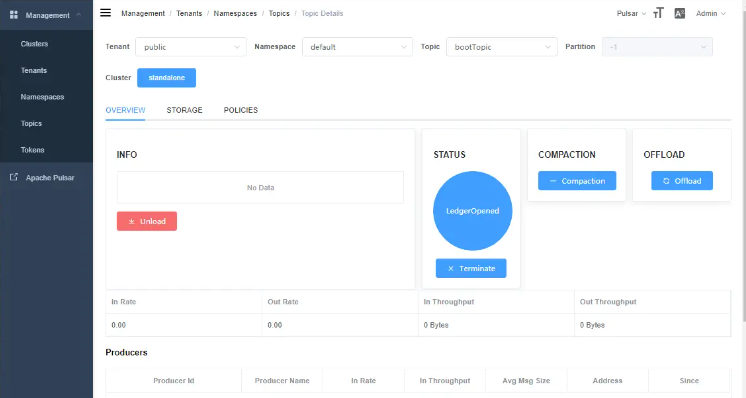The width and height of the screenshot is (746, 398).
Task: Click Namespaces in the breadcrumb
Action: 235,13
